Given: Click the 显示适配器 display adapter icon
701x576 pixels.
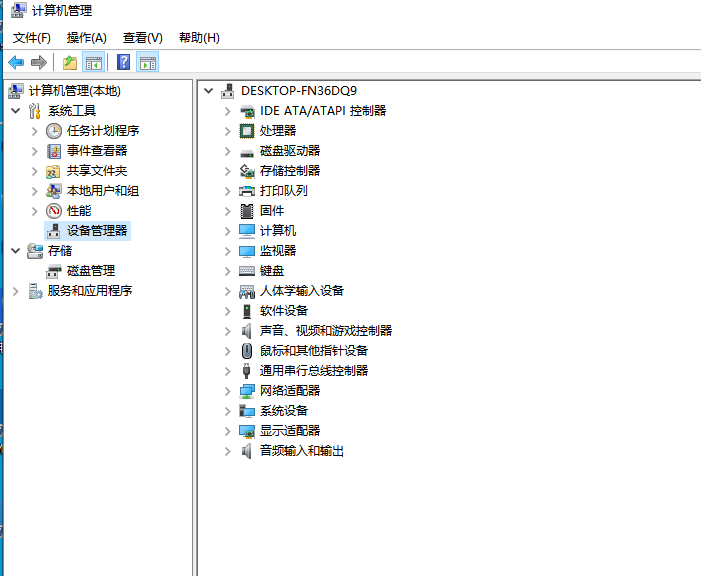Looking at the screenshot, I should (247, 431).
